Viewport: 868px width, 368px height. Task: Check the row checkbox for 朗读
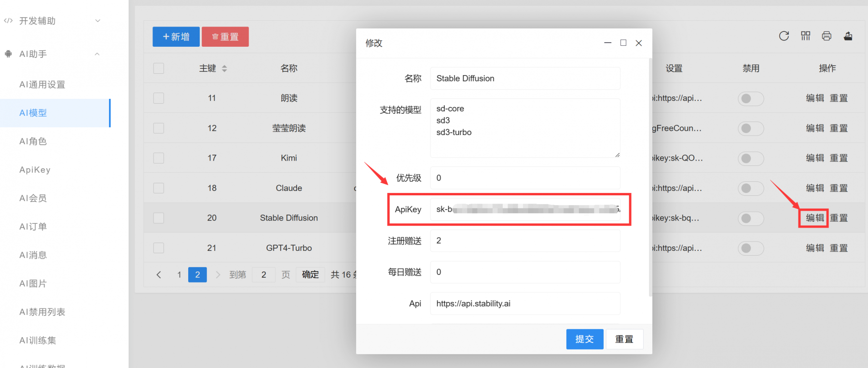tap(159, 98)
